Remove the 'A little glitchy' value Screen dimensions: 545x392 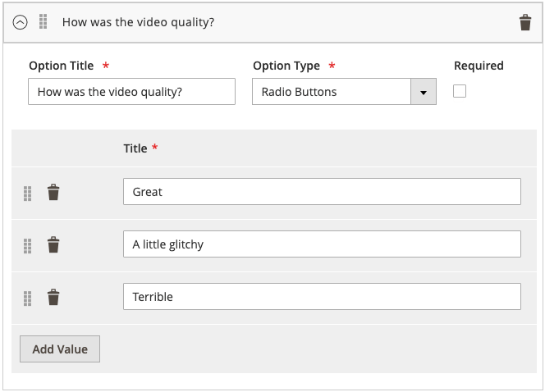click(53, 245)
